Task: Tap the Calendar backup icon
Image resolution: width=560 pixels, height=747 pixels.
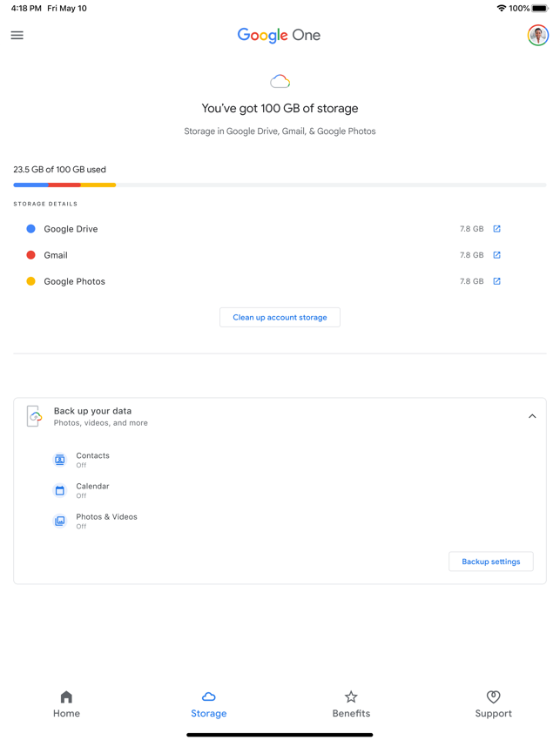Action: (60, 490)
